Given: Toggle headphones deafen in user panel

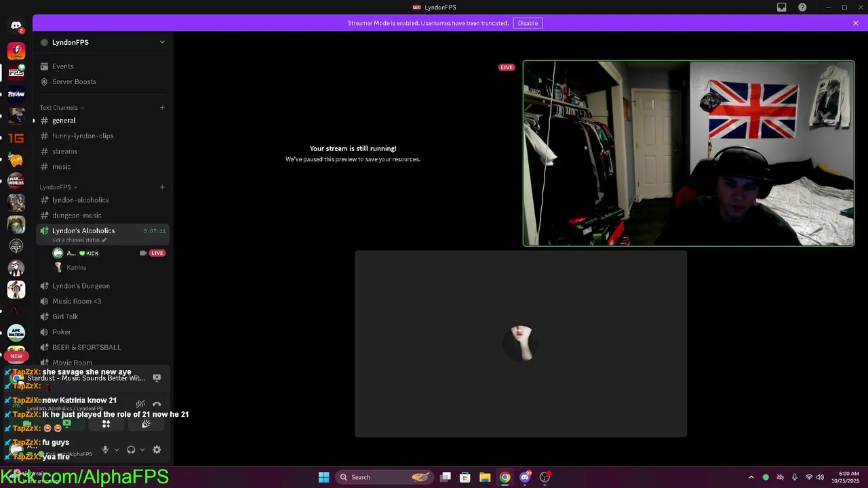Looking at the screenshot, I should (131, 449).
